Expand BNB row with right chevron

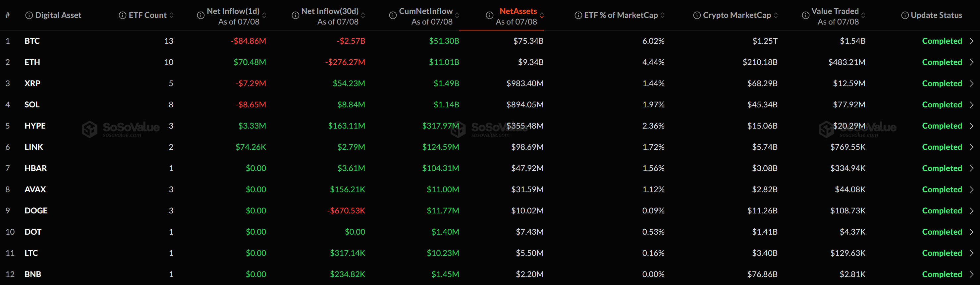point(972,274)
